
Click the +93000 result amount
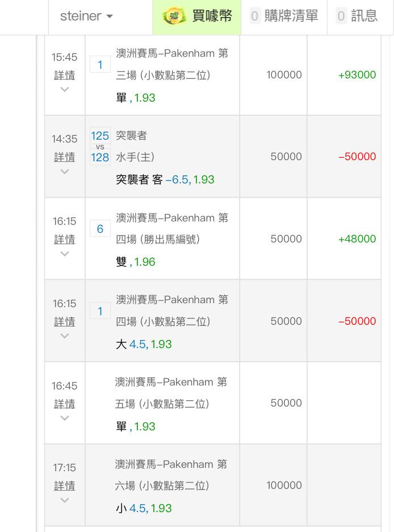coord(357,74)
